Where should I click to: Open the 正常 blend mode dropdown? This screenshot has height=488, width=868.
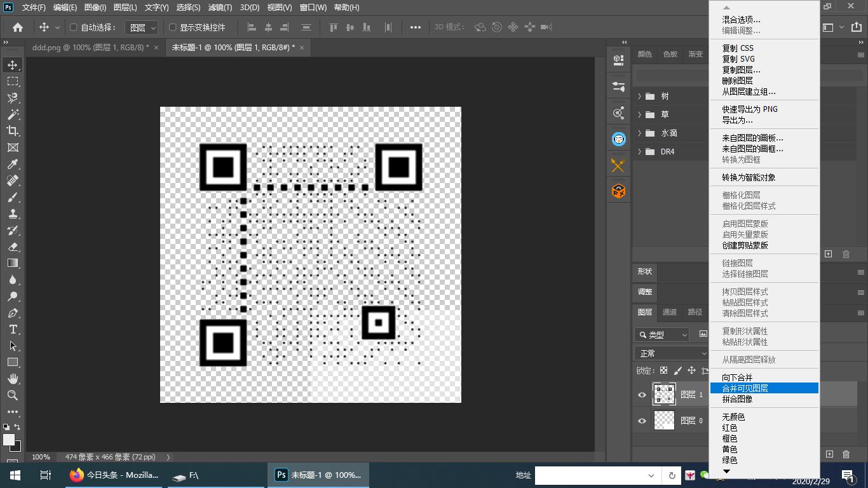[671, 353]
